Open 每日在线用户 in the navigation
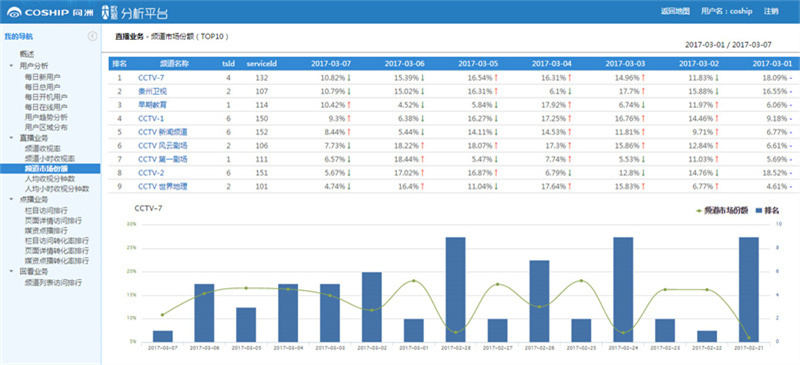The height and width of the screenshot is (365, 800). pos(46,107)
